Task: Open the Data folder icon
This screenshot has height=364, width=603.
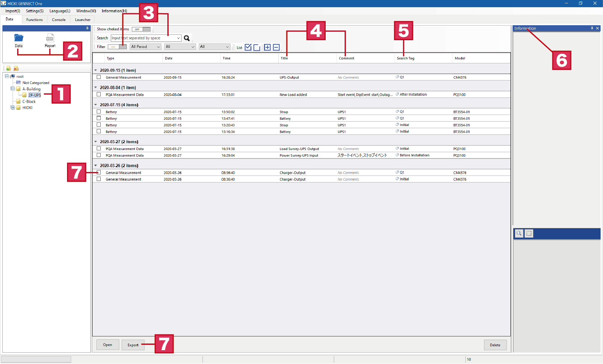Action: coord(19,38)
